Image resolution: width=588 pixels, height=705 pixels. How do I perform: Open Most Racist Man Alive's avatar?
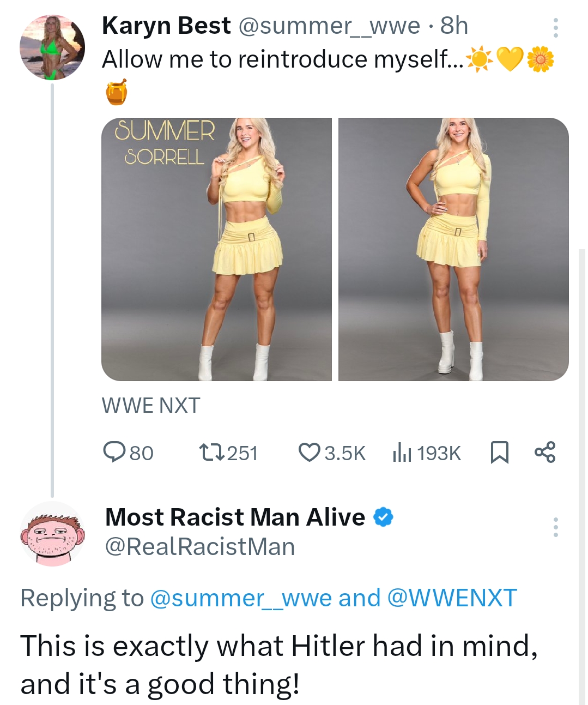[x=52, y=534]
